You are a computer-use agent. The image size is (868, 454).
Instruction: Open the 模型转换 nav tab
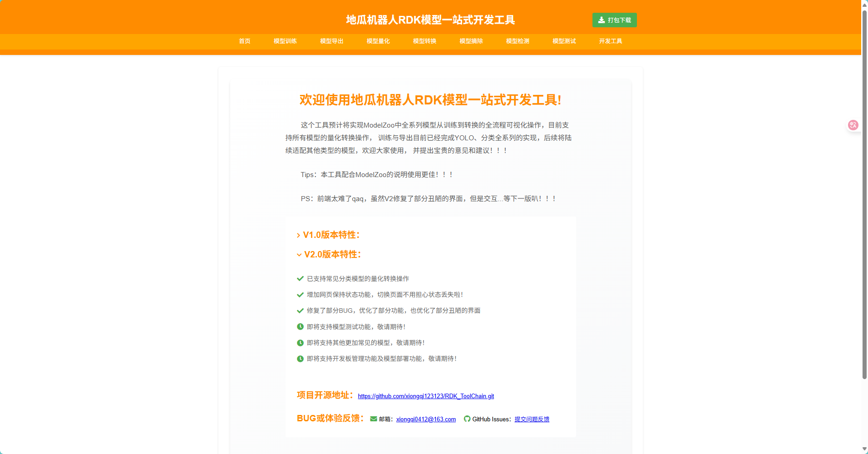[x=424, y=41]
